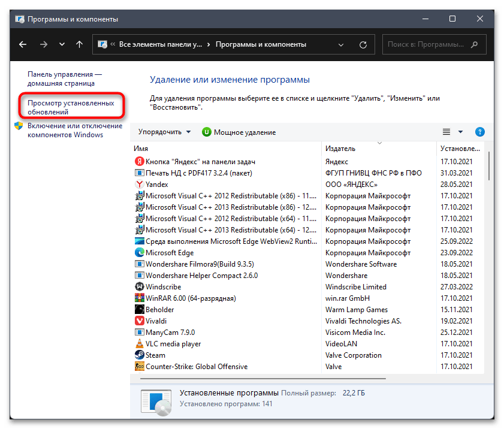Click the VLC media player cone icon

[x=139, y=344]
